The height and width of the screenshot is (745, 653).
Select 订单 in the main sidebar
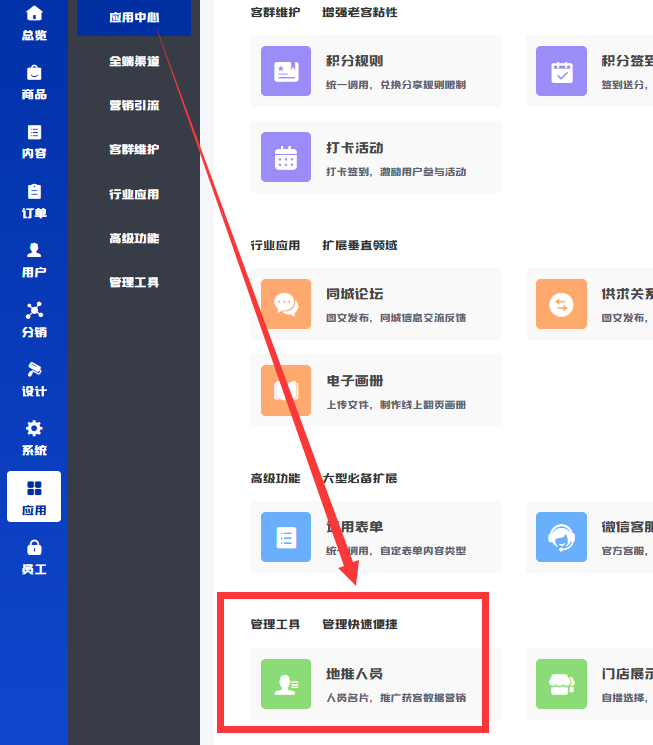coord(34,200)
